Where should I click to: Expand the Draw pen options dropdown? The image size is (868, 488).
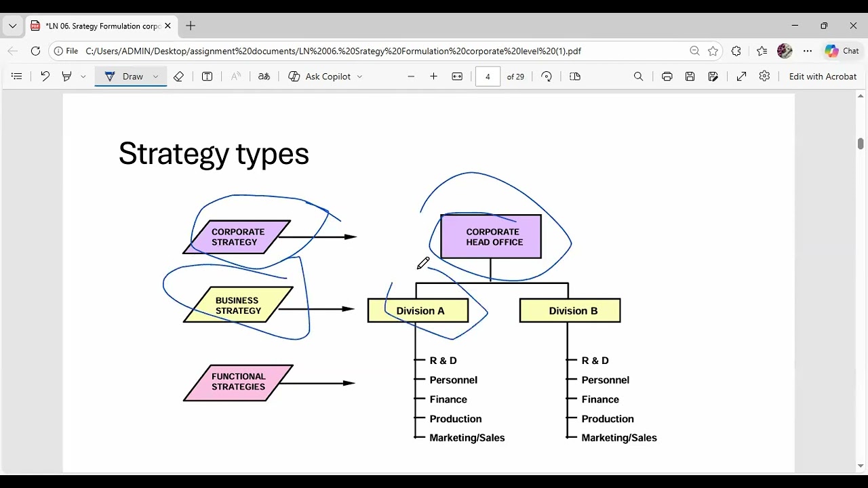click(x=155, y=77)
